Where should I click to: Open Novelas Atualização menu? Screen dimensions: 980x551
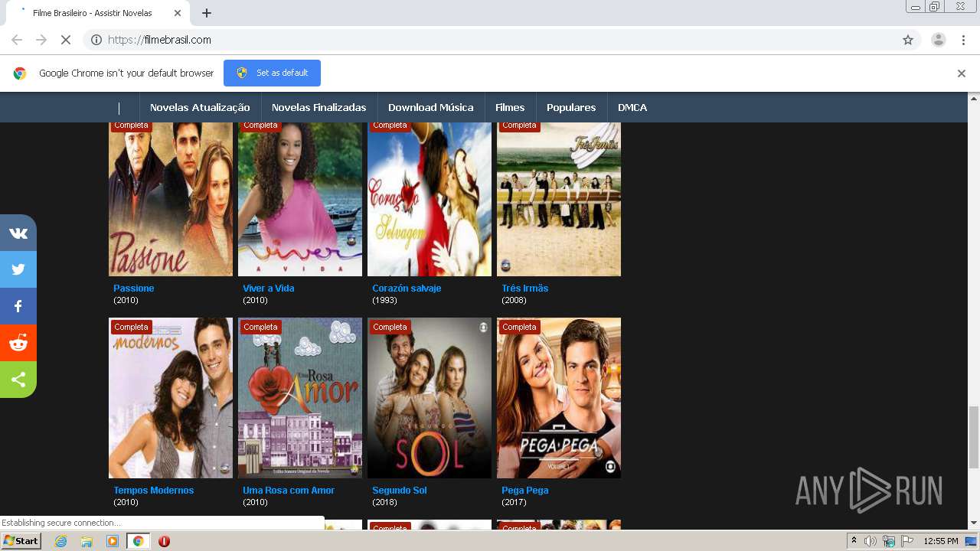click(200, 107)
